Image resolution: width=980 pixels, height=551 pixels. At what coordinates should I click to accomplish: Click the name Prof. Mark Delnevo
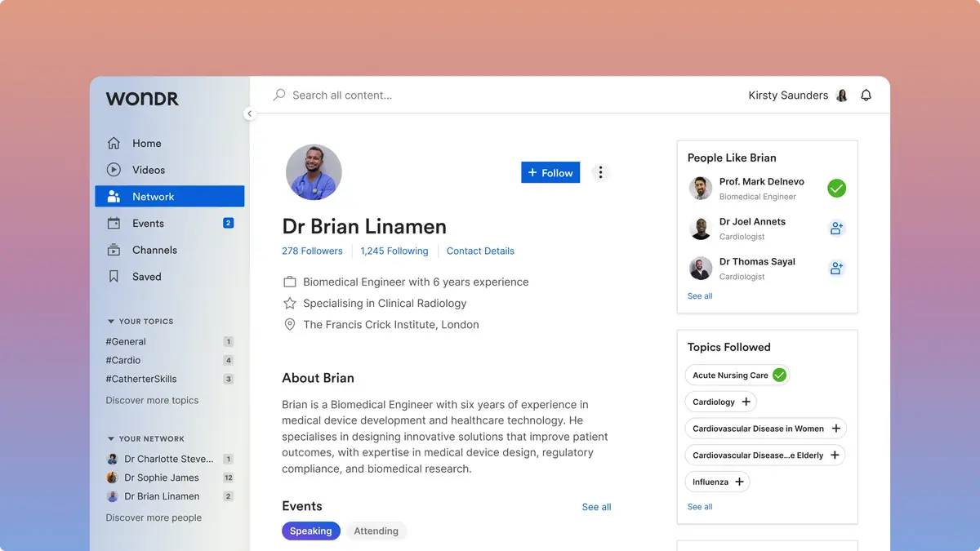(x=761, y=181)
